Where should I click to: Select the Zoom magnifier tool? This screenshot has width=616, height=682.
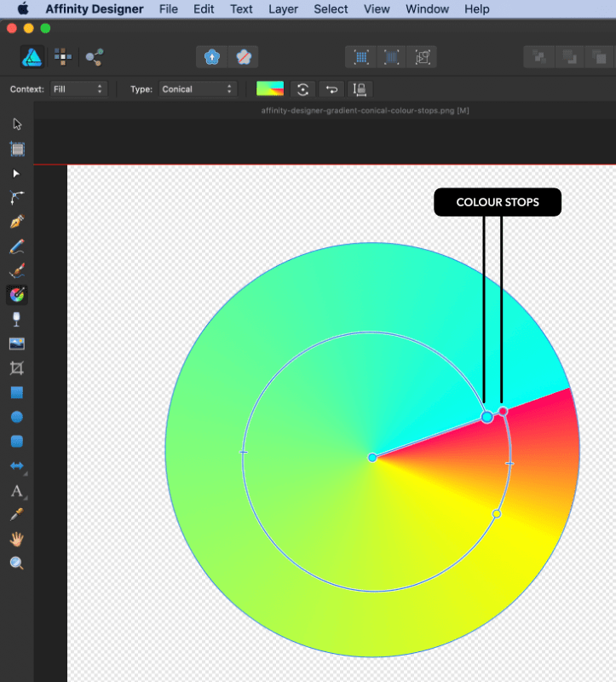point(17,563)
